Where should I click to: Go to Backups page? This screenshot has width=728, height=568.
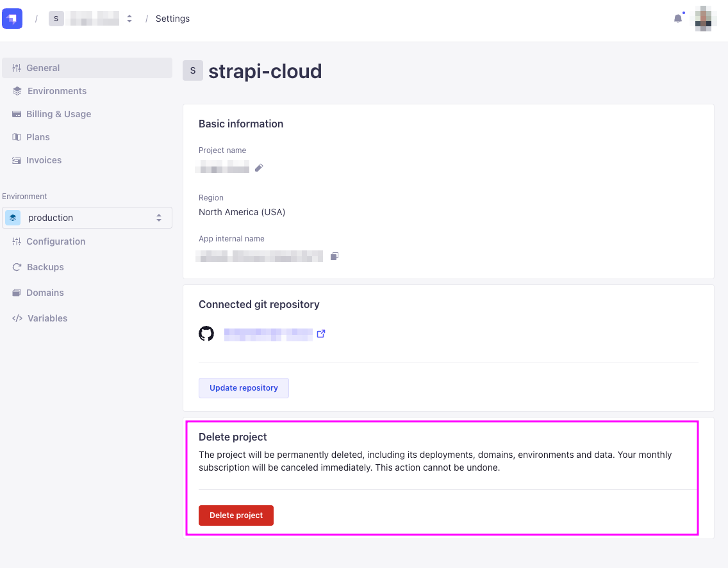coord(45,267)
